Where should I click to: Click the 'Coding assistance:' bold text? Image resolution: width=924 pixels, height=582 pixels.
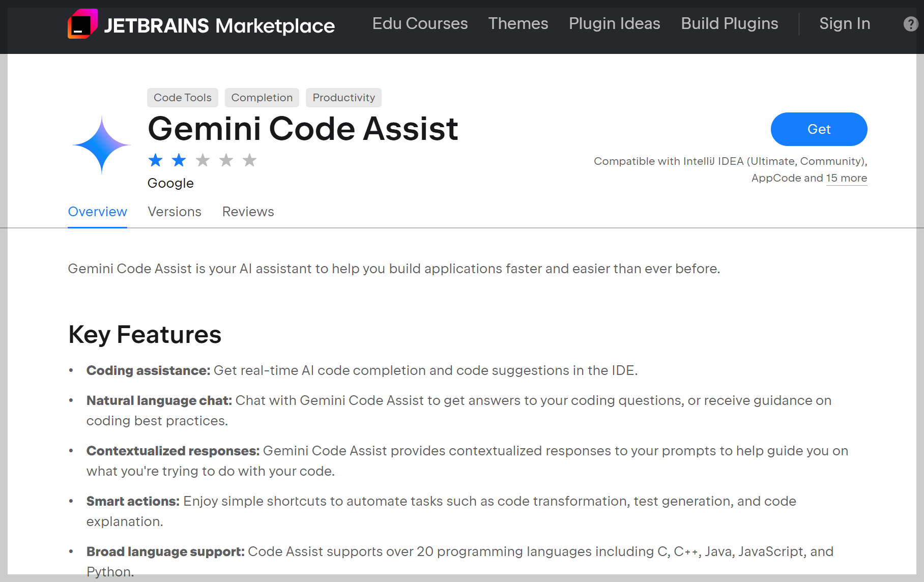148,370
